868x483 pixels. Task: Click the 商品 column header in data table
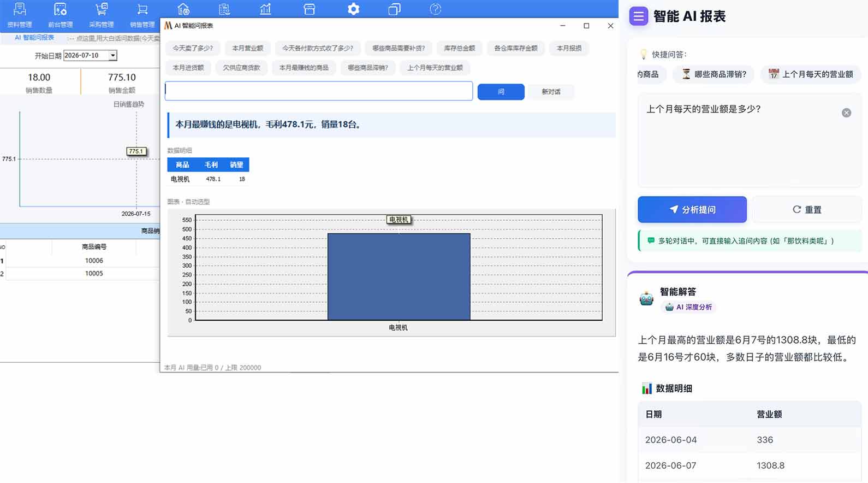(x=182, y=164)
